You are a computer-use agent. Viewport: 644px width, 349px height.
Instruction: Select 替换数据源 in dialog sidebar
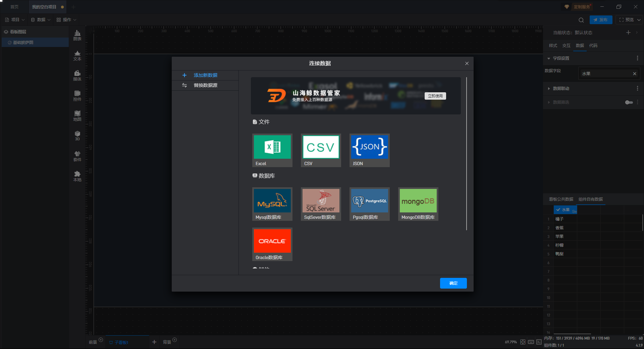point(205,85)
